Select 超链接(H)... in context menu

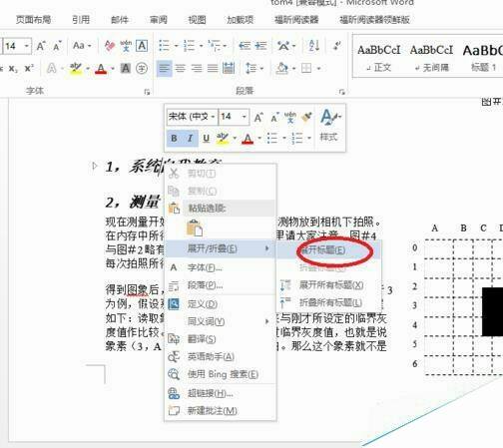pyautogui.click(x=221, y=393)
